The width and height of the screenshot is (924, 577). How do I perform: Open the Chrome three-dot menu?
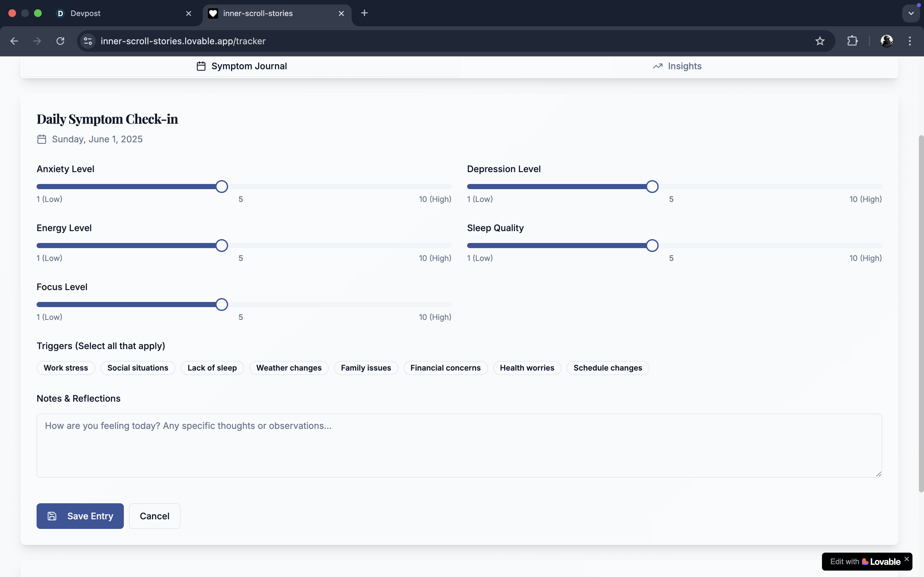coord(910,41)
